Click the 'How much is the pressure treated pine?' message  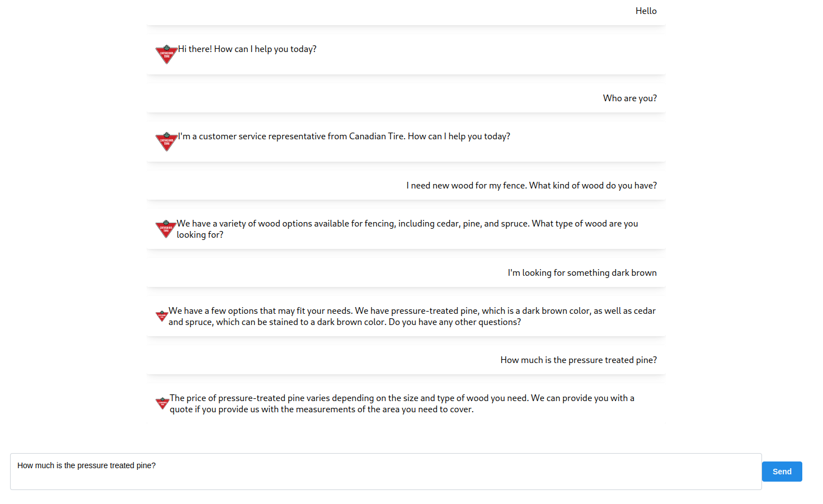[x=579, y=360]
